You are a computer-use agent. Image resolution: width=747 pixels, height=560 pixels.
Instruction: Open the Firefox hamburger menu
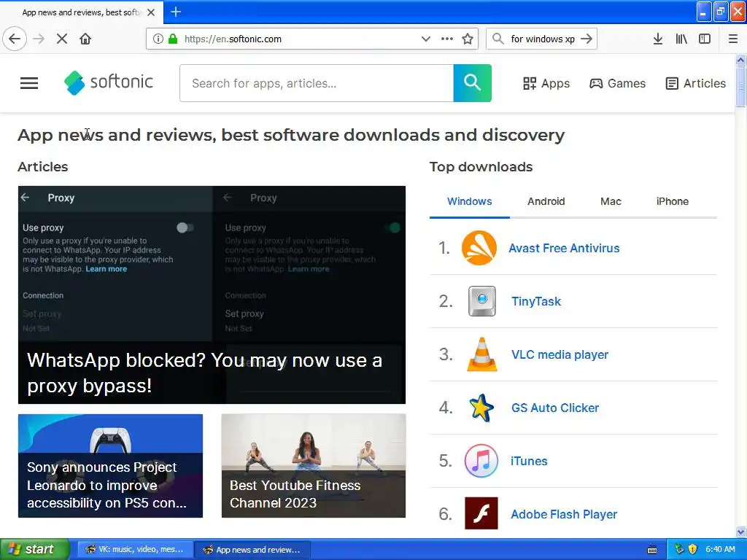point(733,39)
